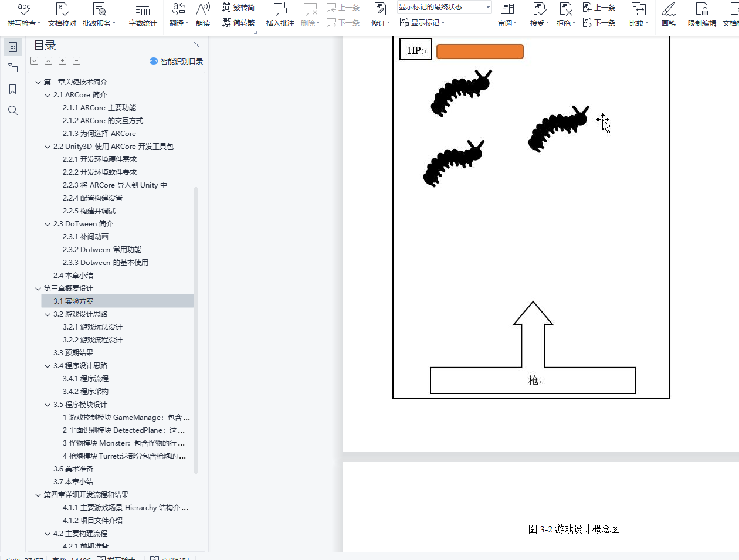Collapse 3.4 程序设计思路 section

(x=48, y=366)
